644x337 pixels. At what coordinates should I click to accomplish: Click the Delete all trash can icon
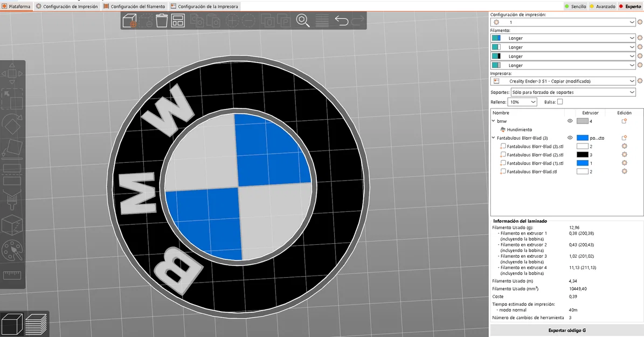(162, 20)
